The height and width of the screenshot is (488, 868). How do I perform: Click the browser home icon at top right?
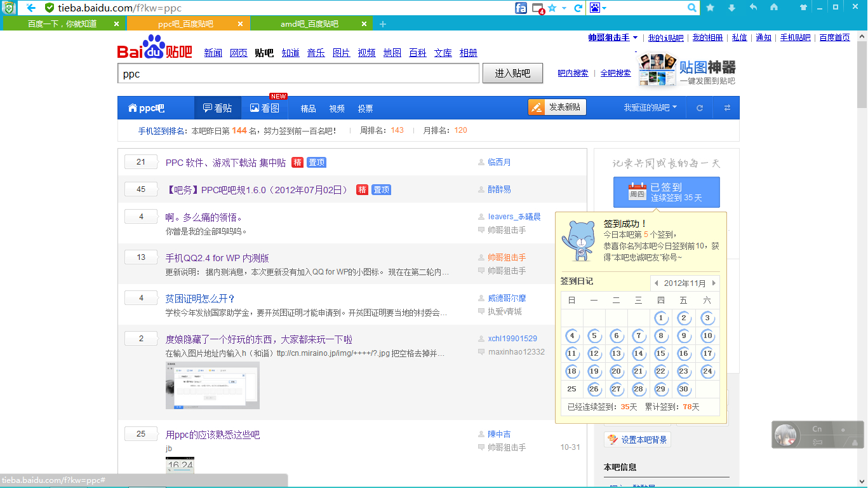tap(774, 8)
